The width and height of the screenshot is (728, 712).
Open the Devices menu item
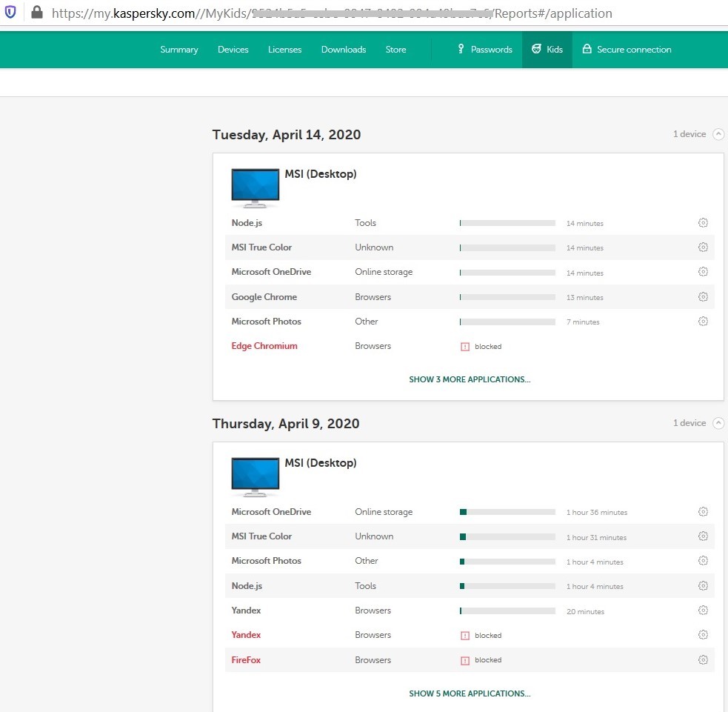coord(233,50)
